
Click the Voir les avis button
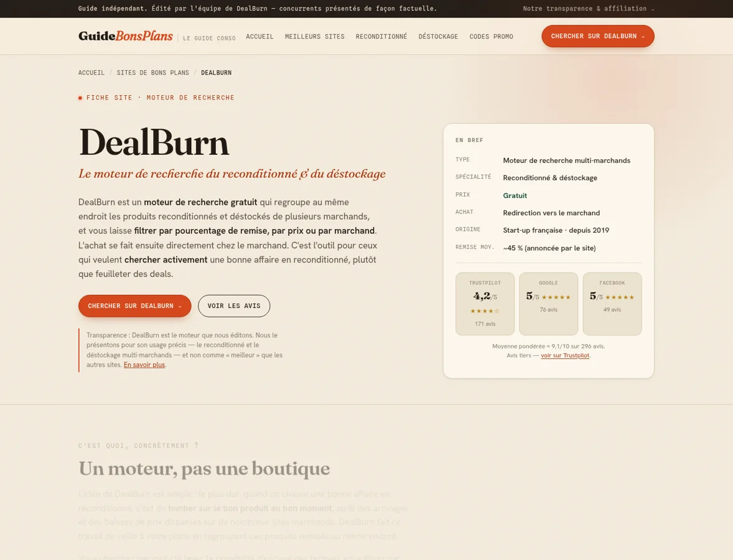pos(234,306)
